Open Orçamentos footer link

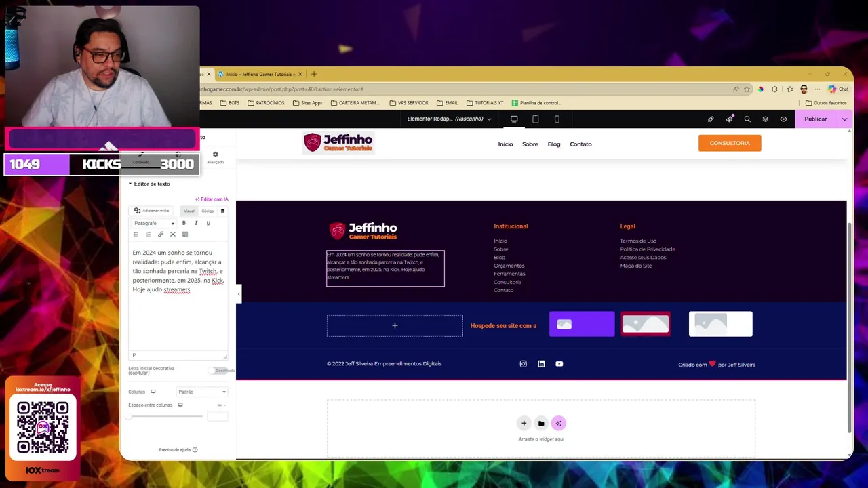click(x=509, y=266)
